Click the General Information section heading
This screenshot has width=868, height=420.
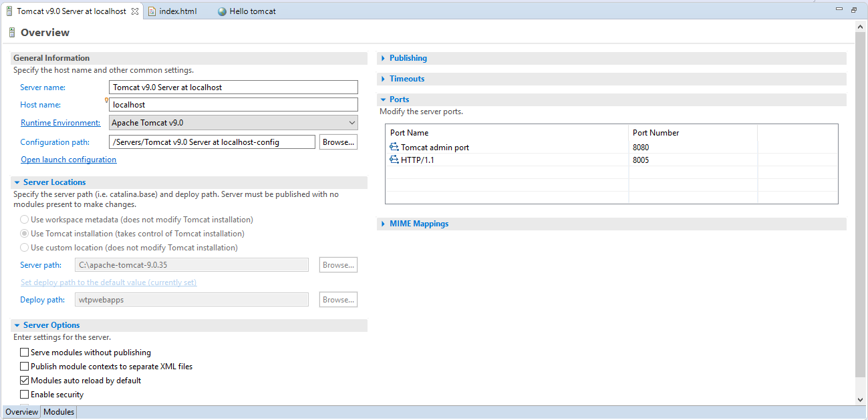click(51, 58)
